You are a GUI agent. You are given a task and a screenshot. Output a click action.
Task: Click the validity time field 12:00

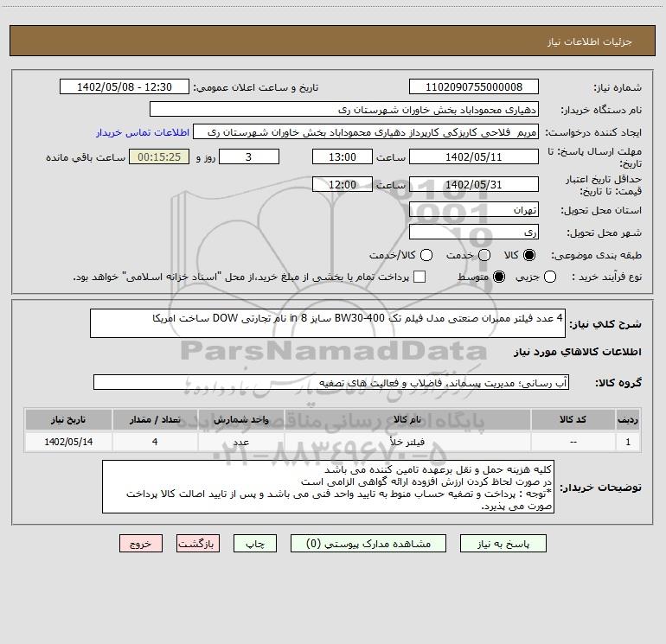[x=343, y=184]
